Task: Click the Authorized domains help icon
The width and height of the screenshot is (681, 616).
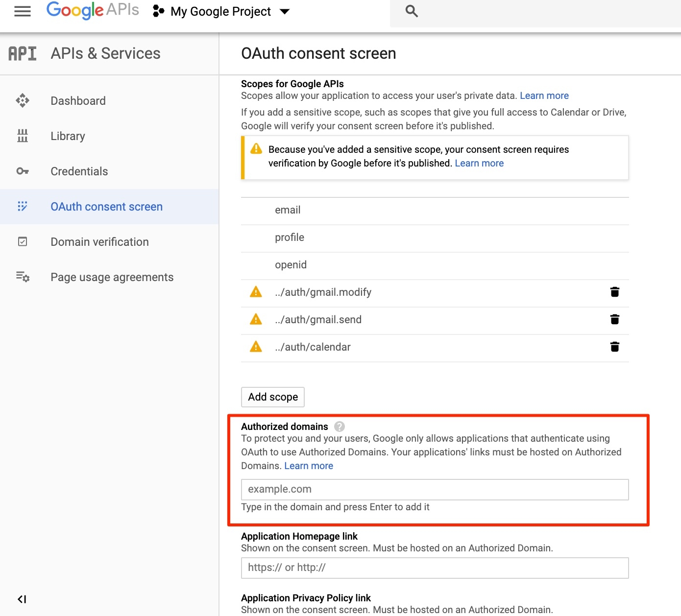Action: 339,426
